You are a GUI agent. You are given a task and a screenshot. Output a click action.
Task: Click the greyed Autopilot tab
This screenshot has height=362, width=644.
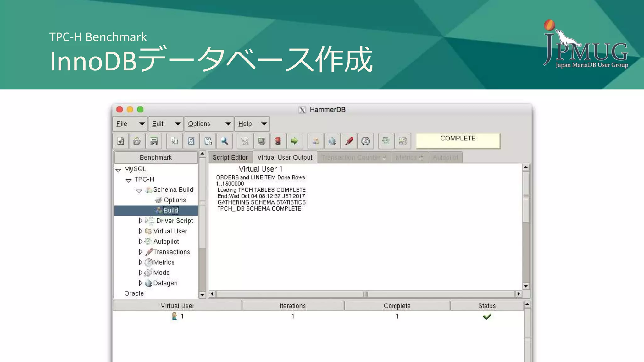pos(446,157)
